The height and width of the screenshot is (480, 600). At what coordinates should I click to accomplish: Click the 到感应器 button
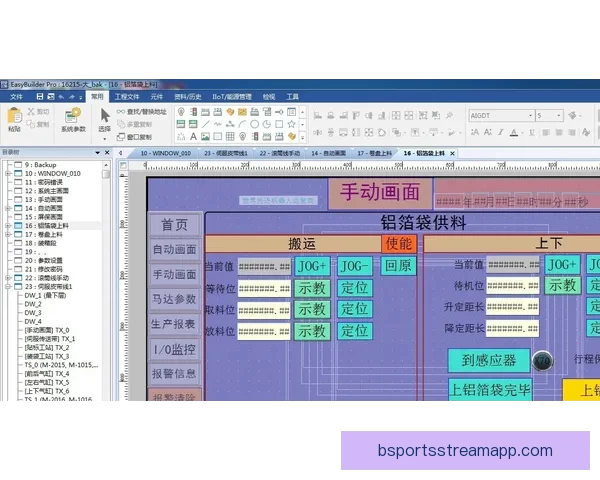click(x=489, y=360)
